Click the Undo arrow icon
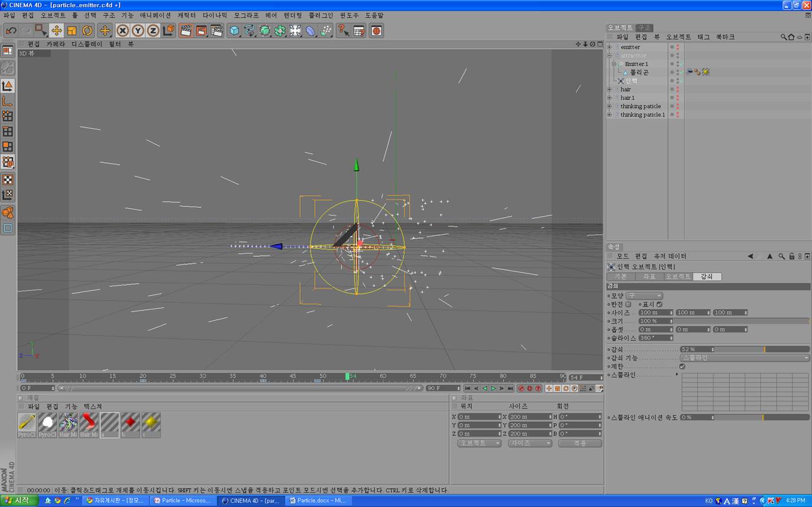This screenshot has height=507, width=812. tap(11, 30)
